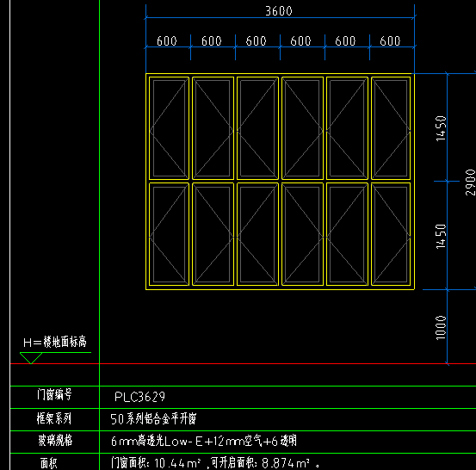The image size is (476, 470).
Task: Select the 3600 overall width dimension text
Action: (279, 11)
